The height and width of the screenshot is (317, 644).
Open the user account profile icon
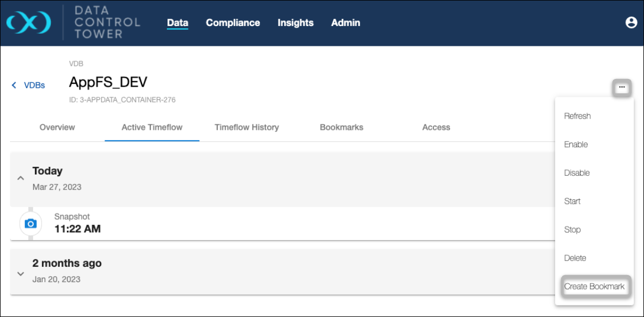click(630, 23)
